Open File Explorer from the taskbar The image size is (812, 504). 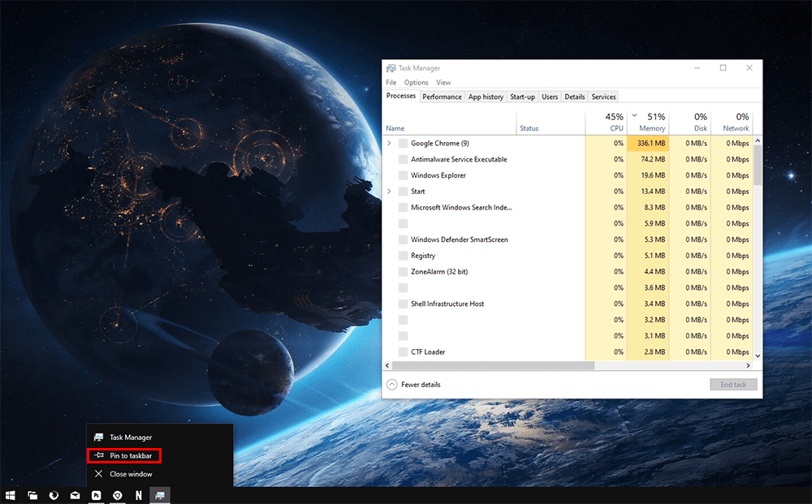pos(32,495)
